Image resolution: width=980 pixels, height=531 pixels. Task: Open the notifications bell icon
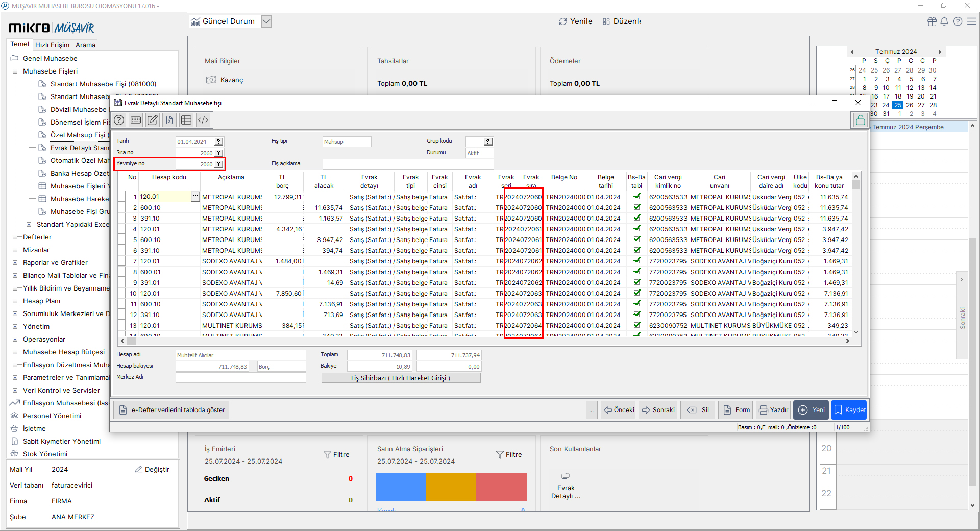tap(944, 21)
